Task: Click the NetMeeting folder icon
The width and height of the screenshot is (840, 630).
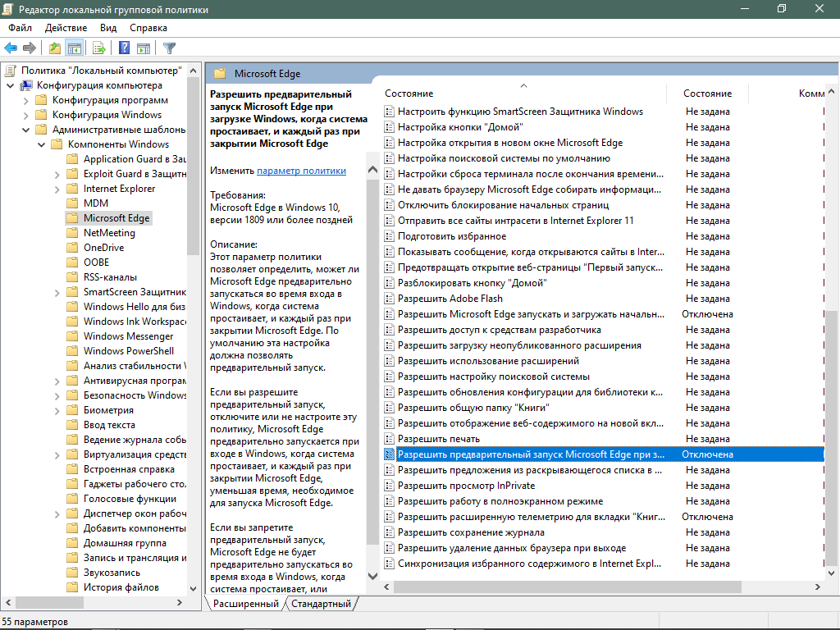Action: pos(72,232)
